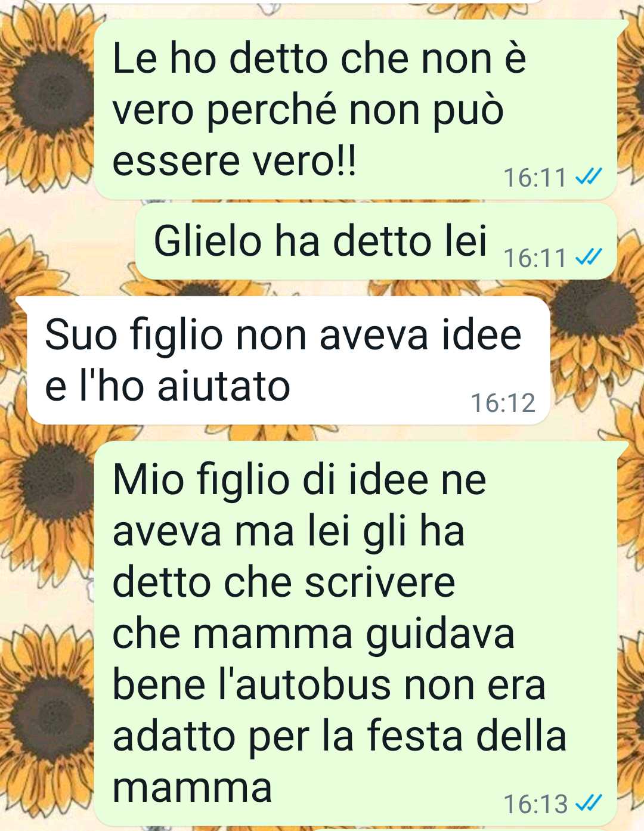Image resolution: width=644 pixels, height=831 pixels.
Task: Select the 'Mio figlio di idee ne aveva' message
Action: click(355, 633)
